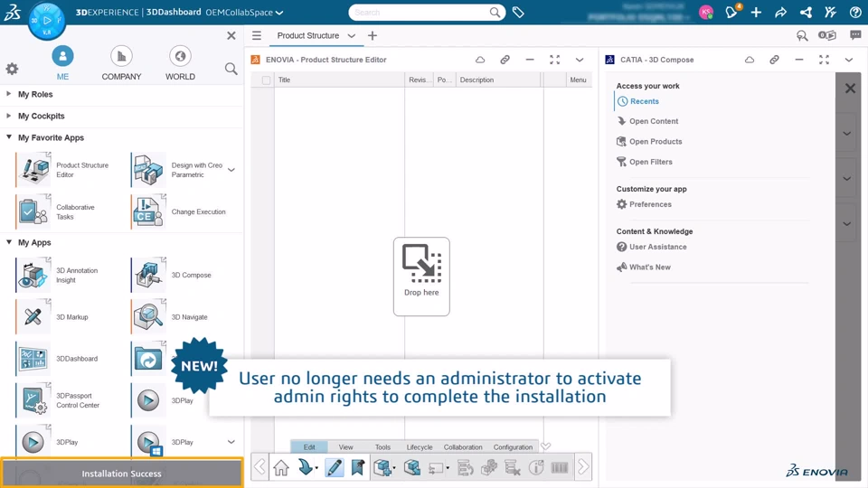Viewport: 868px width, 488px height.
Task: Click the top search input field
Action: [420, 12]
